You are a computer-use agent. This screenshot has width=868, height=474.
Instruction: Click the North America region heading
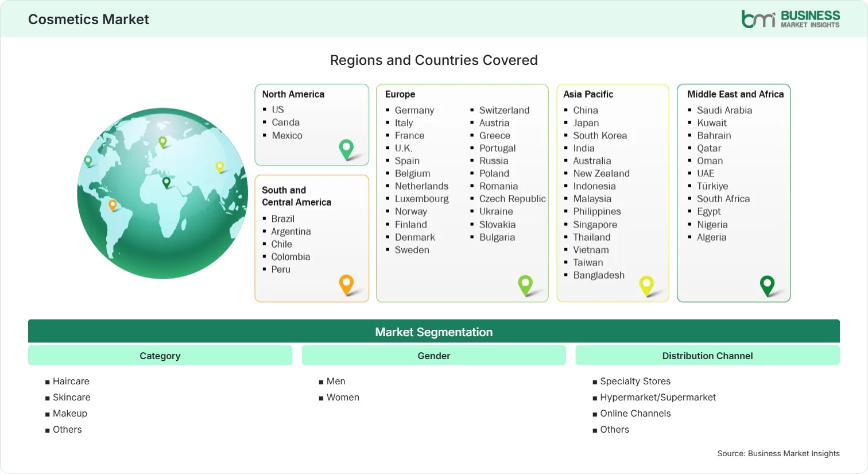point(293,94)
